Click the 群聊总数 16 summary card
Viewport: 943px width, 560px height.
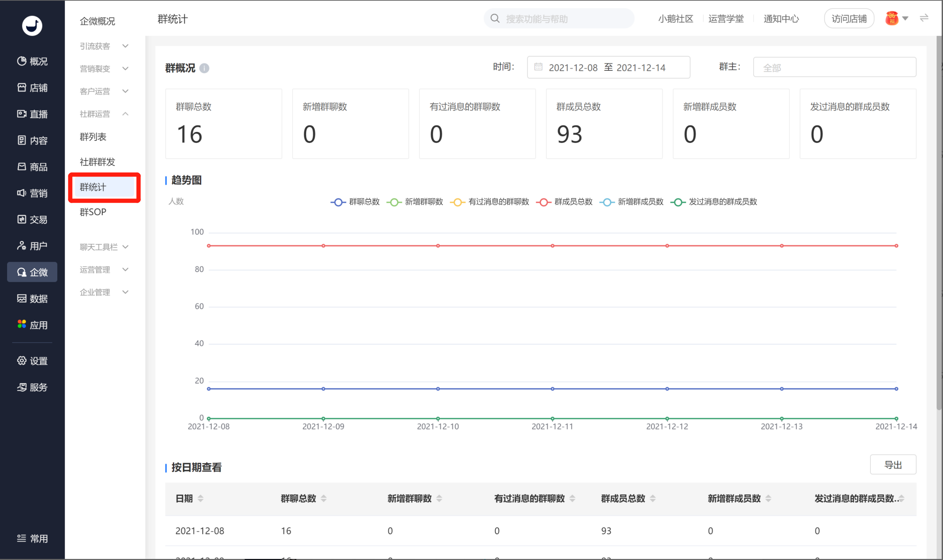[224, 124]
